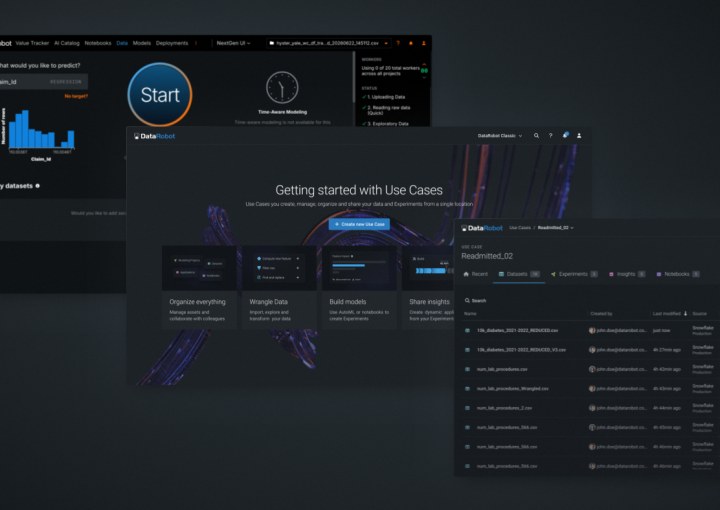Click the home icon on the Recent tab
Viewport: 720px width, 510px height.
tap(466, 274)
